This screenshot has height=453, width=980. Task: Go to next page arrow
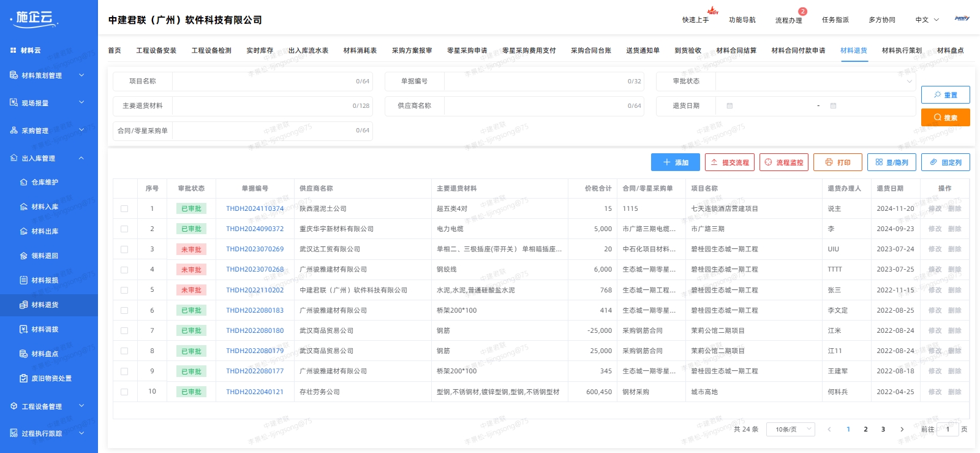pyautogui.click(x=902, y=429)
